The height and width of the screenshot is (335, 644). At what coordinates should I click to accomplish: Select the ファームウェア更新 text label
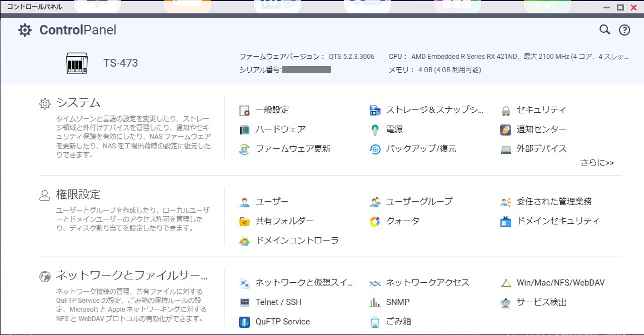(x=293, y=149)
